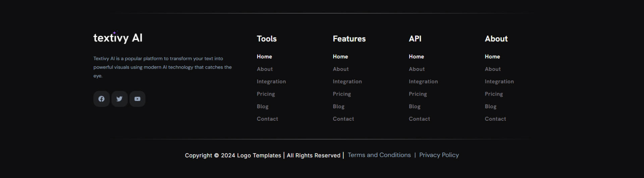Click the Features column heading

click(349, 39)
